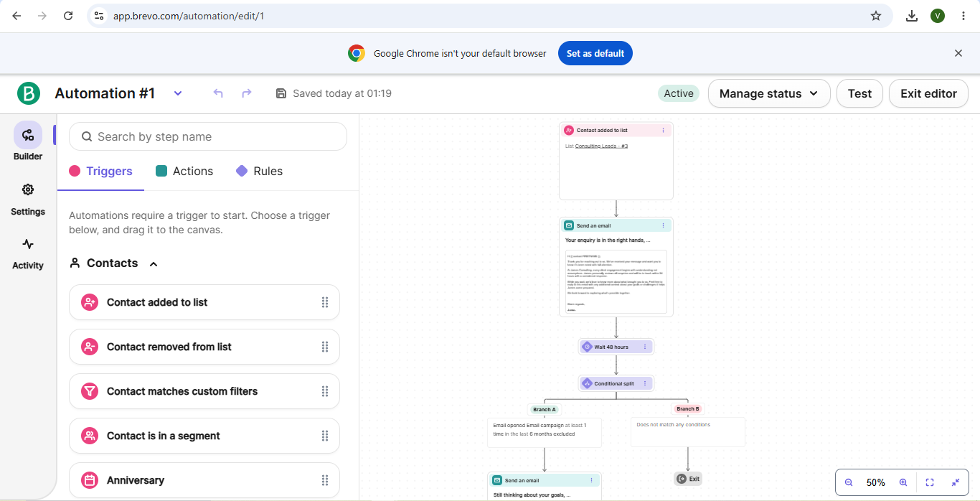The height and width of the screenshot is (501, 980).
Task: Switch to Triggers tab
Action: click(x=100, y=171)
